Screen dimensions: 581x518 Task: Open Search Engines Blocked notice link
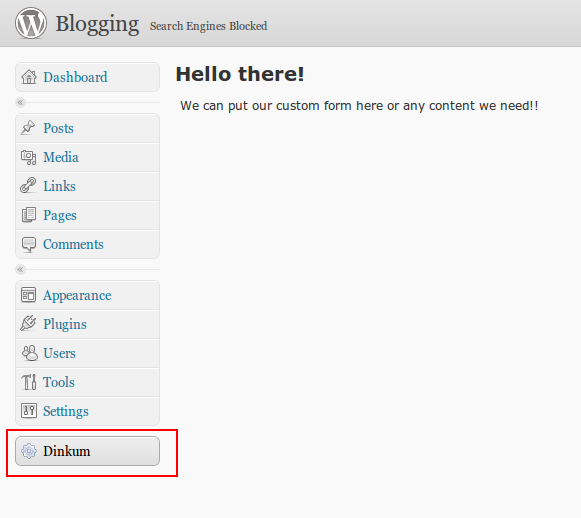click(208, 26)
